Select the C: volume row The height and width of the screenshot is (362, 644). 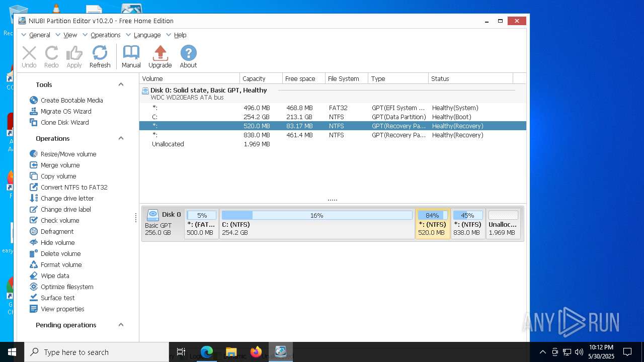click(x=333, y=117)
